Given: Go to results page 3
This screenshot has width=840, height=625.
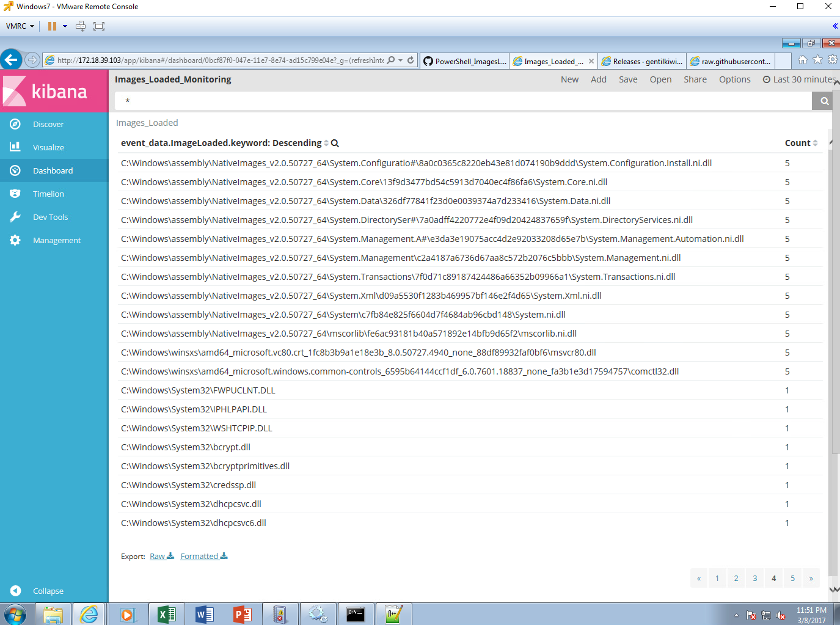Looking at the screenshot, I should (x=755, y=578).
